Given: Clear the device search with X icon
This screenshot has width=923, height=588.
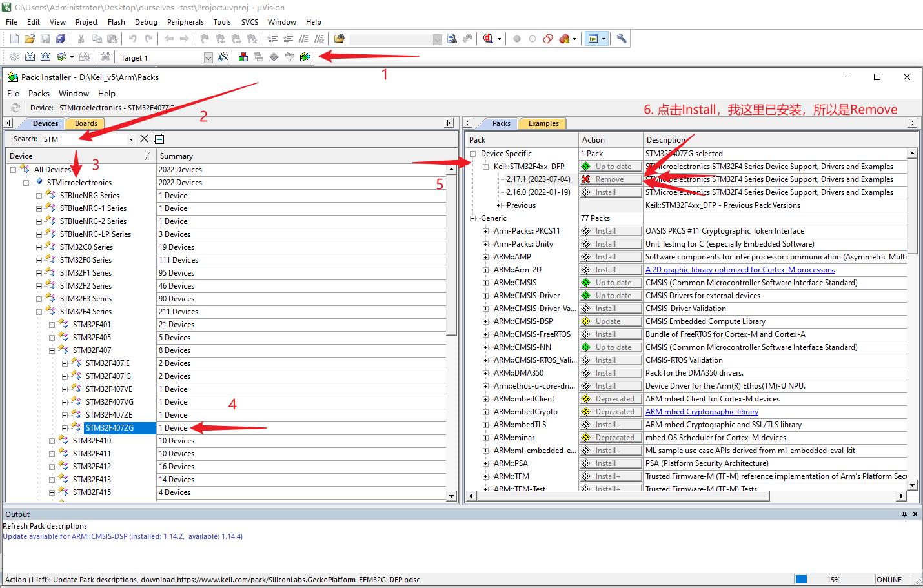Looking at the screenshot, I should click(144, 139).
